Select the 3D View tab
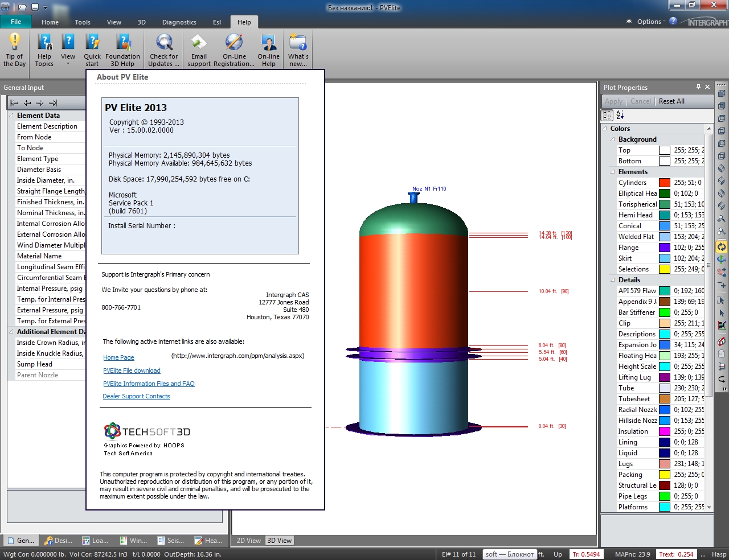 click(x=280, y=541)
